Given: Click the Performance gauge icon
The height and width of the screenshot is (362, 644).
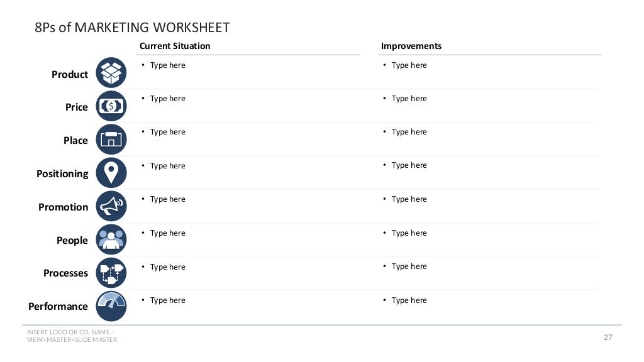Looking at the screenshot, I should [x=111, y=306].
